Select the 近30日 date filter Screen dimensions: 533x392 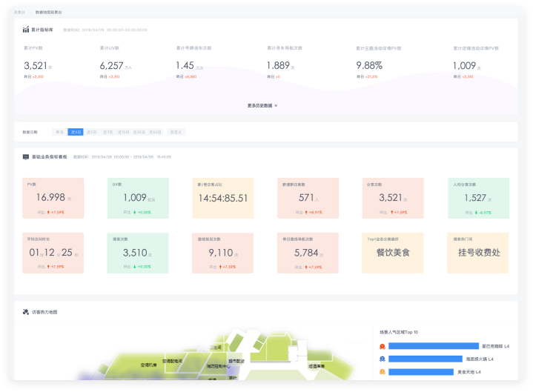(139, 132)
